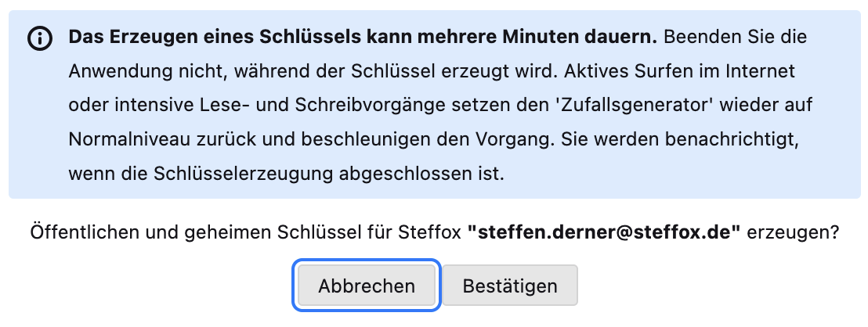Click "erzeugen?" at the question's end
Viewport: 868px width, 327px height.
point(794,233)
